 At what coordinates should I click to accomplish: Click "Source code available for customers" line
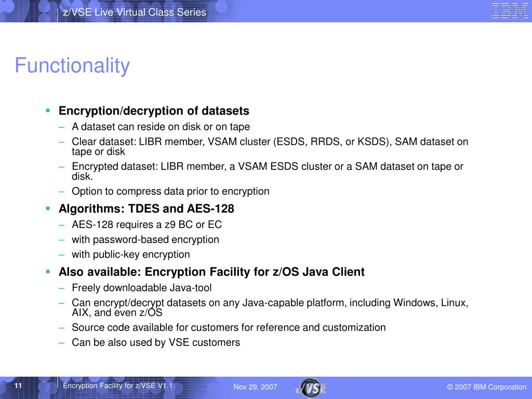coord(229,327)
